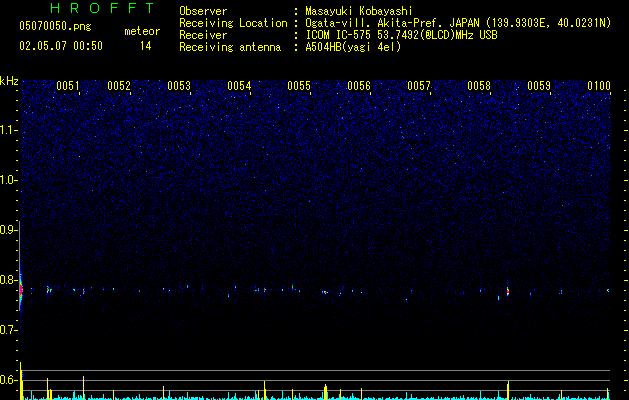Screen dimensions: 629x400
Task: Click the 0100 time marker
Action: [599, 86]
